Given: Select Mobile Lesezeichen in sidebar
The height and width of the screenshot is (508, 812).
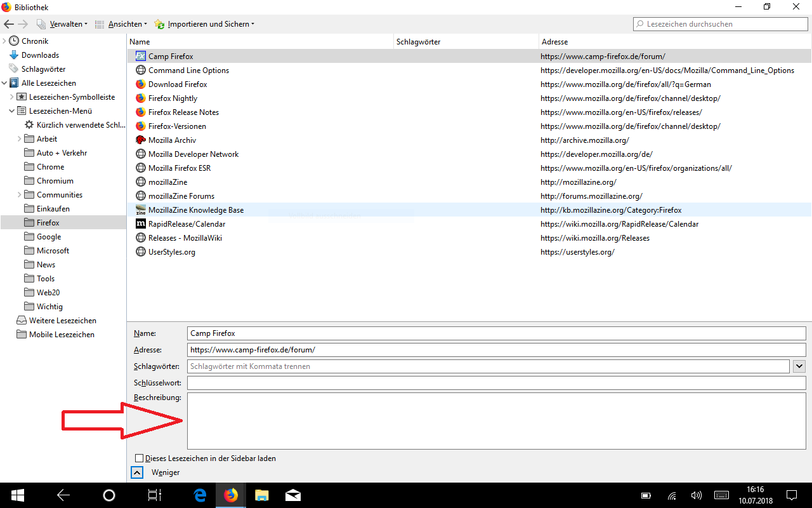Looking at the screenshot, I should pos(62,335).
